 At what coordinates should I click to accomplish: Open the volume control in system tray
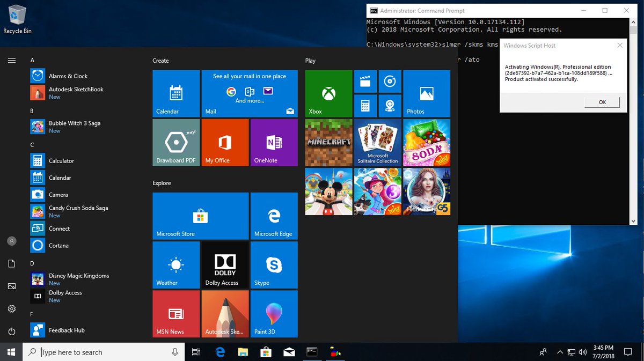pos(583,352)
